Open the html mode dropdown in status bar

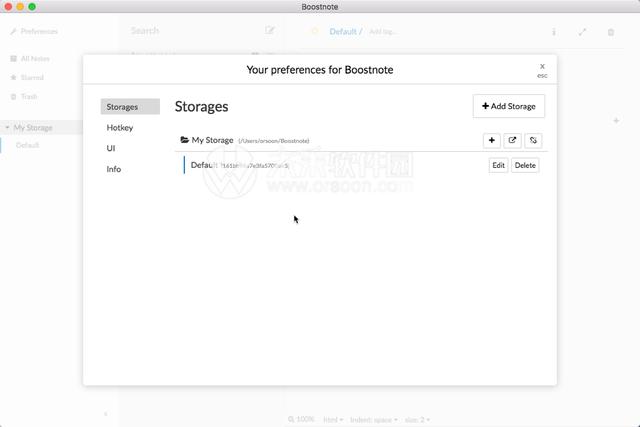[333, 420]
